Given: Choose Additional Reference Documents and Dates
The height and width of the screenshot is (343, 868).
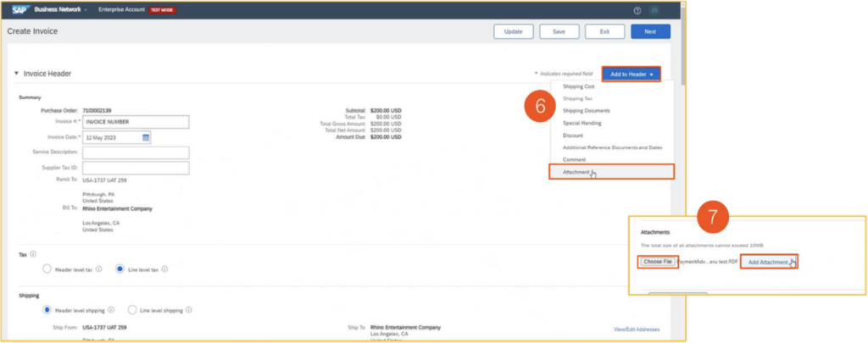Looking at the screenshot, I should tap(611, 147).
